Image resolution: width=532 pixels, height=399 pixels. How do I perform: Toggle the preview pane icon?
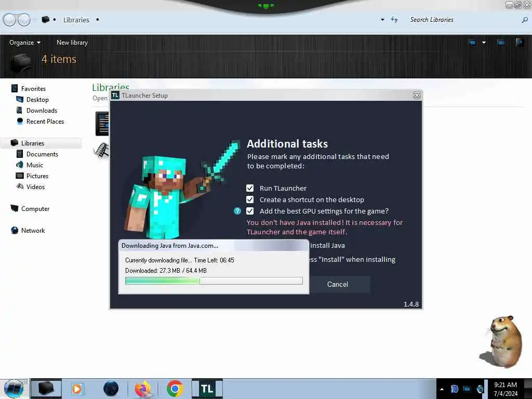click(501, 43)
